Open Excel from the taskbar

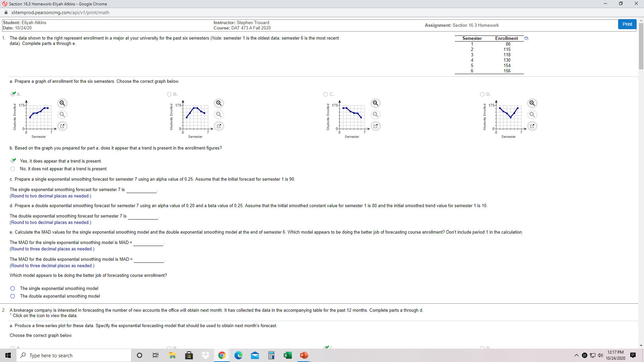tap(288, 355)
